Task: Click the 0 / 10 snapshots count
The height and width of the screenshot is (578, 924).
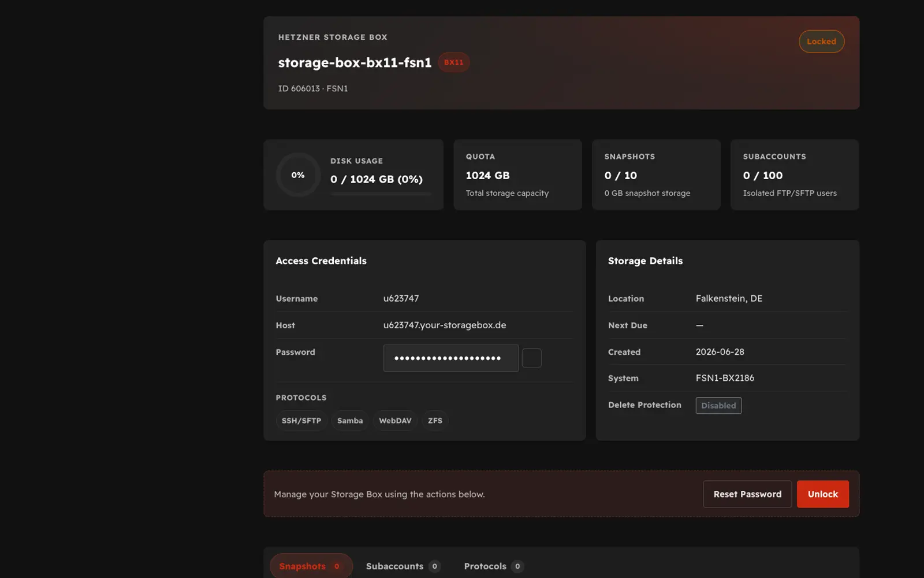Action: coord(621,175)
